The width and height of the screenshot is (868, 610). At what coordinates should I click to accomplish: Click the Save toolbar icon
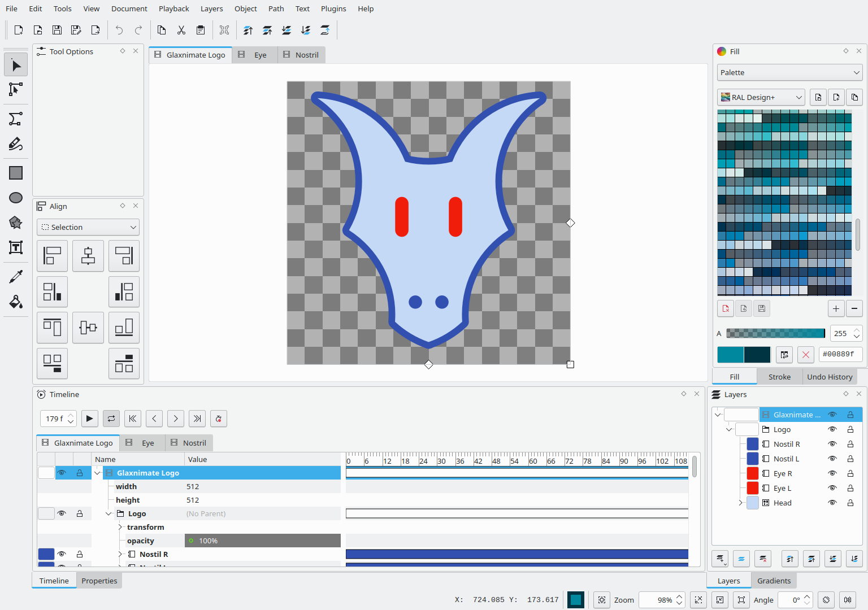coord(57,30)
